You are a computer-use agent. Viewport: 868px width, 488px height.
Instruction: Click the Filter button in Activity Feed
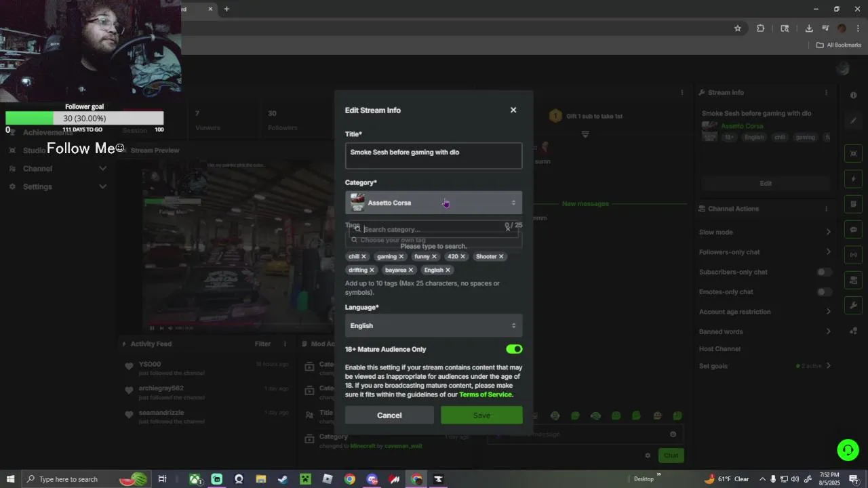click(x=262, y=344)
